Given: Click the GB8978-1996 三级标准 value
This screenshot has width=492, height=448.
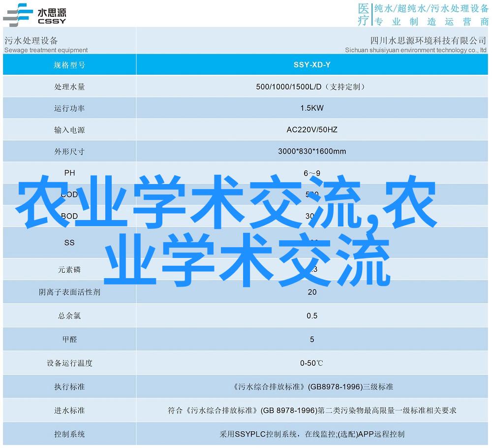Looking at the screenshot, I should click(x=312, y=386).
